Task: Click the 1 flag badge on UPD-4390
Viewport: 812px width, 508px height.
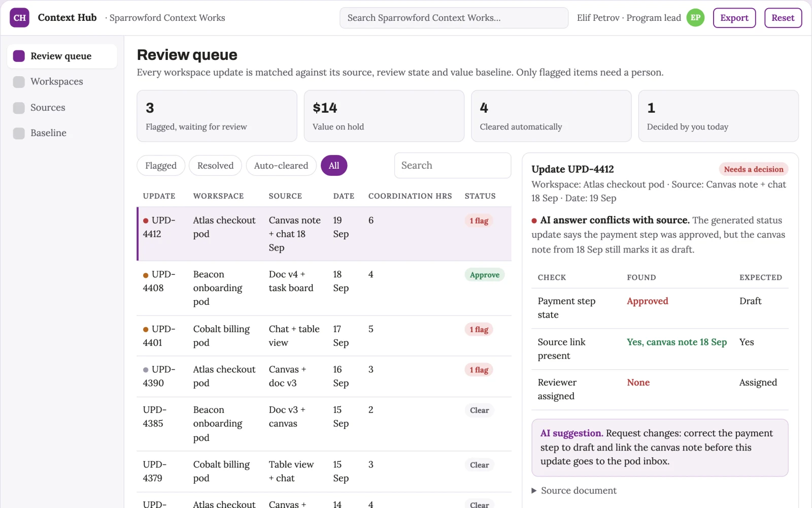Action: pyautogui.click(x=479, y=370)
